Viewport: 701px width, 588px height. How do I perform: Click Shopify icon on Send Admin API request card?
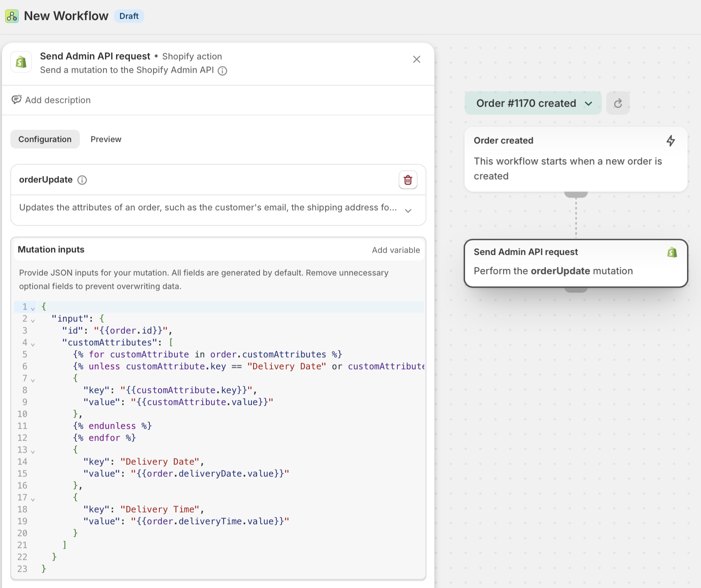672,252
